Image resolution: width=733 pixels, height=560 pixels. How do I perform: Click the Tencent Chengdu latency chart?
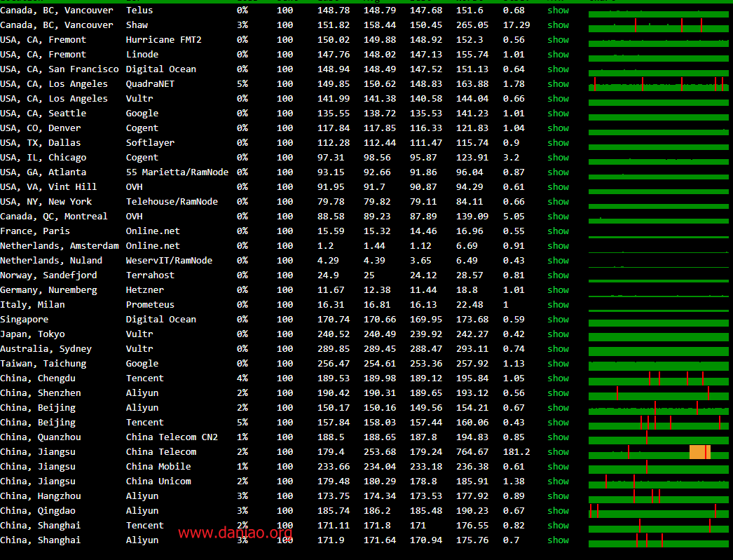(658, 378)
